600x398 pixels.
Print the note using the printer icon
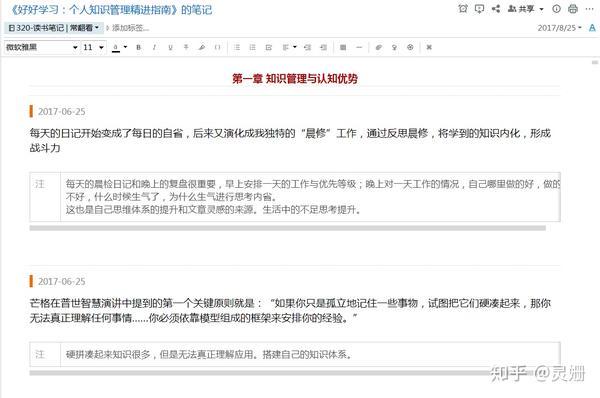(x=572, y=8)
